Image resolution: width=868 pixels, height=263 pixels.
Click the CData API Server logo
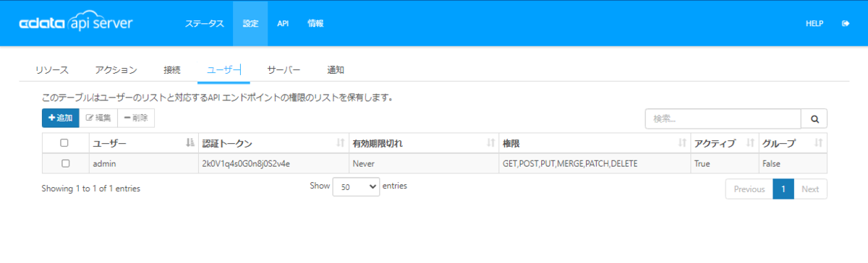pyautogui.click(x=76, y=23)
